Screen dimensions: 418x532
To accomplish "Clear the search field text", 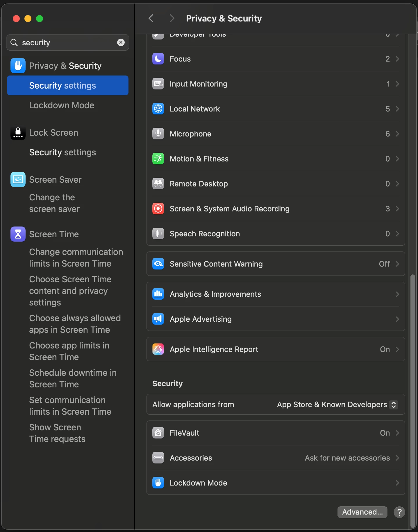I will [x=121, y=43].
